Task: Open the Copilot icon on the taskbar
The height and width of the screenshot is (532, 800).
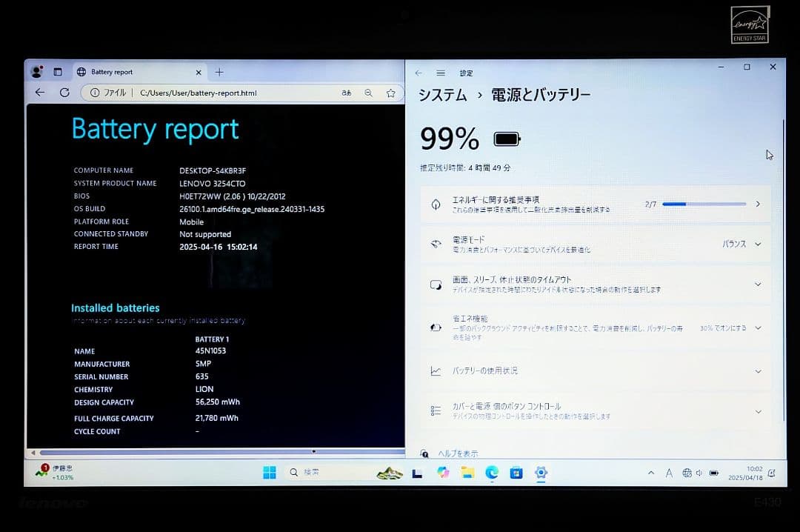Action: pyautogui.click(x=443, y=473)
